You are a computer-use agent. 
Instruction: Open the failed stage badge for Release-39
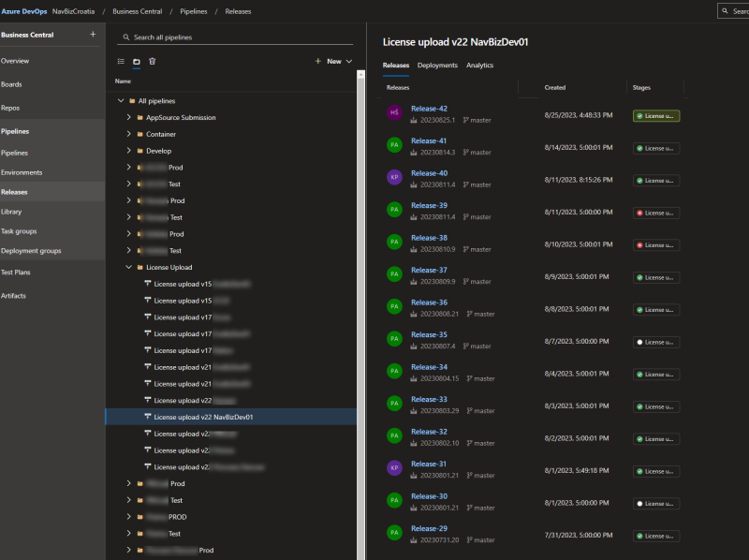point(656,214)
